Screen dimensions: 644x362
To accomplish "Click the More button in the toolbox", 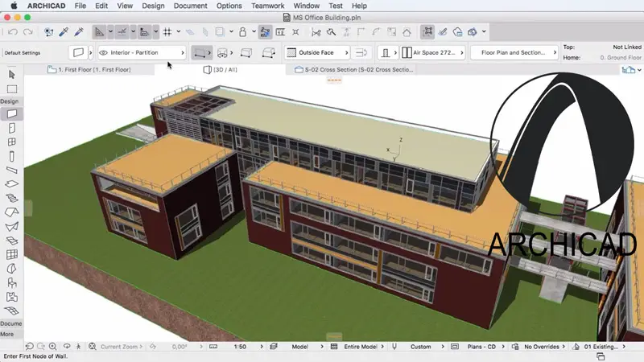I will click(x=7, y=334).
